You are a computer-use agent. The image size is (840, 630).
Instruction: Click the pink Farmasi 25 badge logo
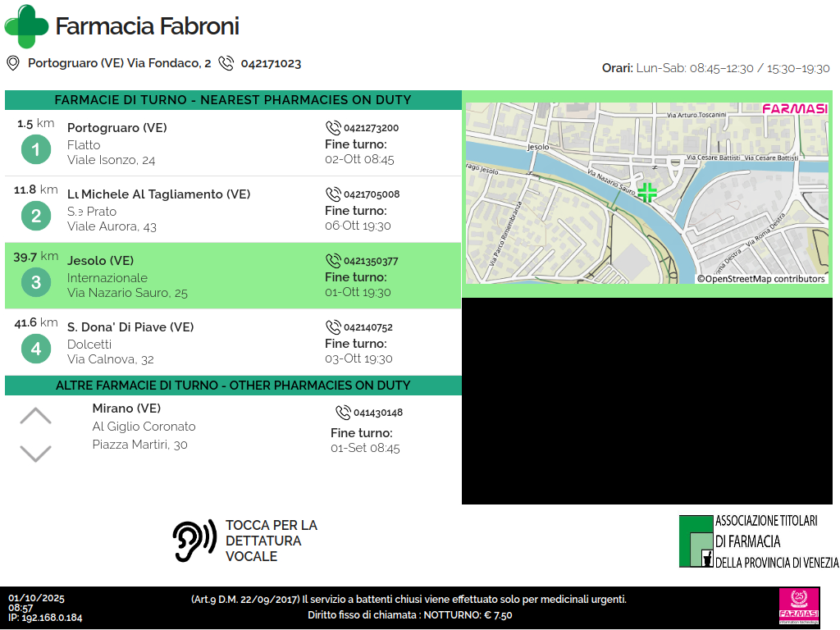click(x=799, y=607)
